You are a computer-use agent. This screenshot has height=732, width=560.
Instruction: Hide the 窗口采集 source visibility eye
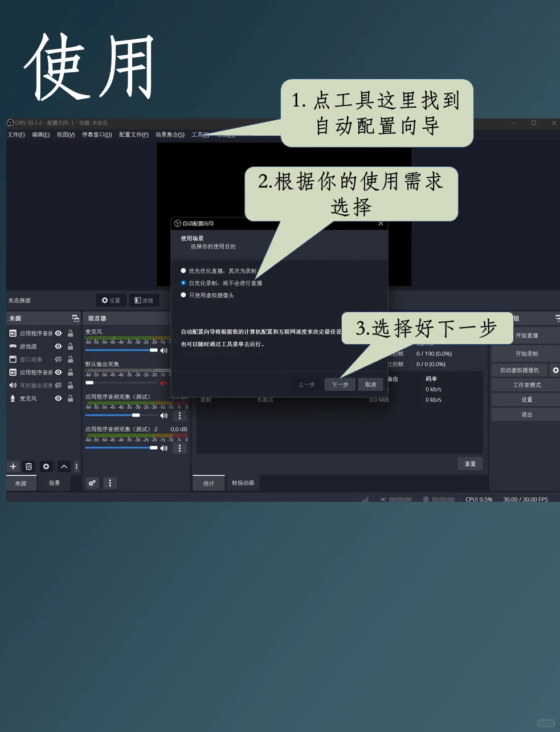[58, 359]
